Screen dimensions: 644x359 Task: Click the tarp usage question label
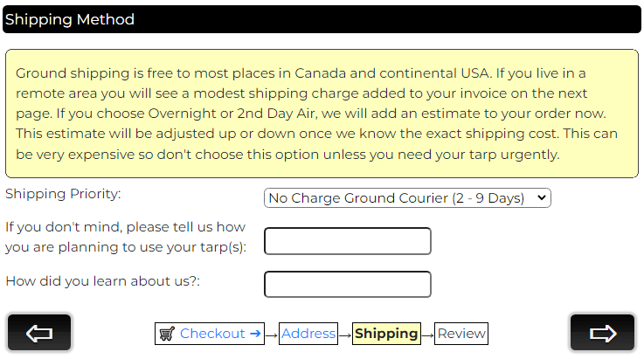(x=126, y=237)
